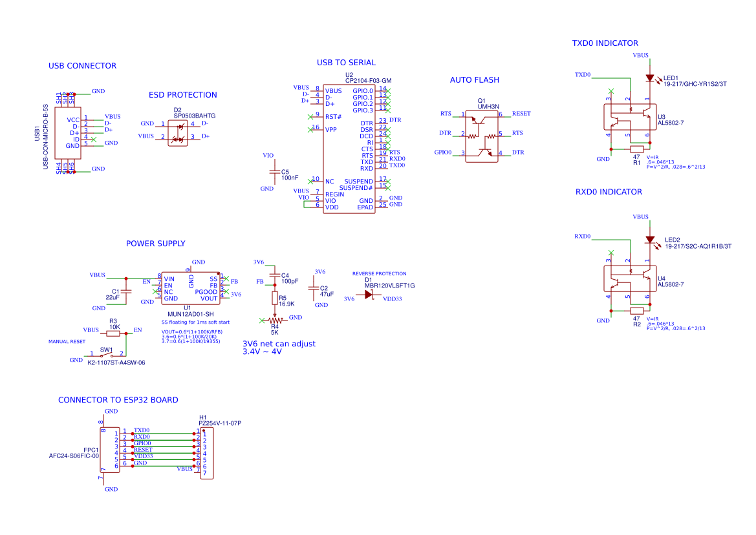Click the REVERSE PROTECTION label
This screenshot has width=756, height=535.
380,273
